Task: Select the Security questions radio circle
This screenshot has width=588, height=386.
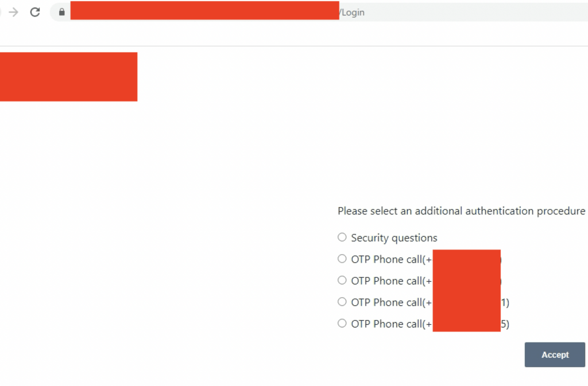Action: click(x=342, y=237)
